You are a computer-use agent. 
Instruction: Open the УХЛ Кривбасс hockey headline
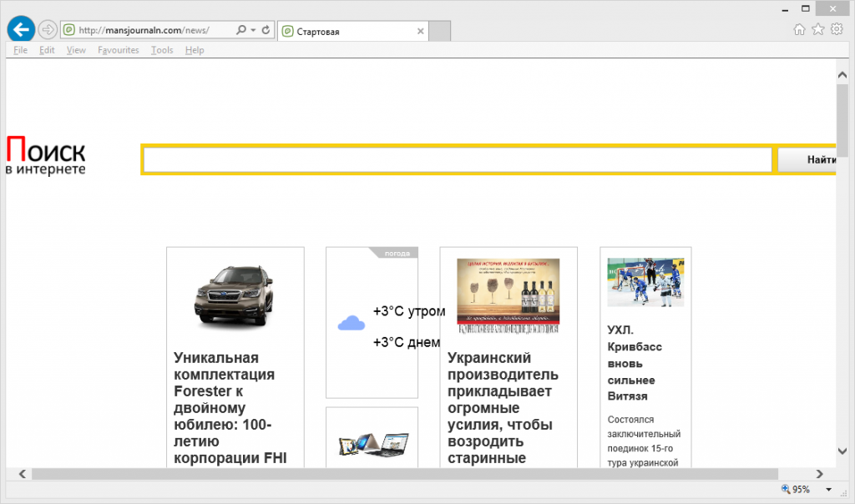pyautogui.click(x=634, y=363)
